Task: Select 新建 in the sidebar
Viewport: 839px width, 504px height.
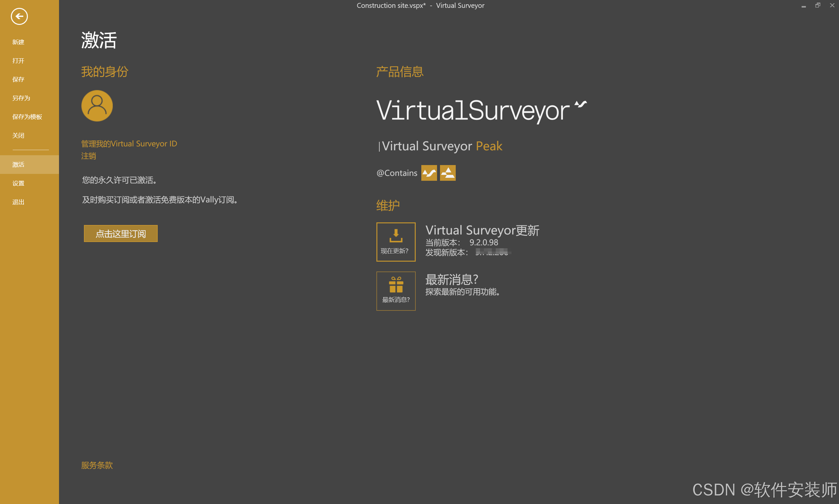Action: [x=18, y=42]
